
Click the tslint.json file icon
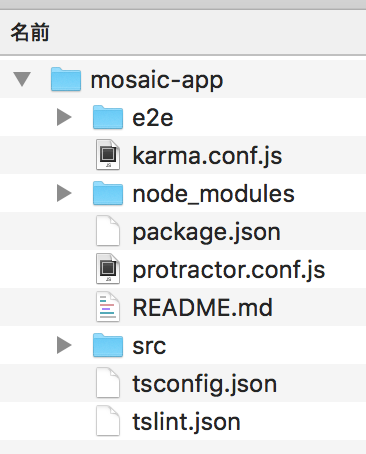click(108, 421)
